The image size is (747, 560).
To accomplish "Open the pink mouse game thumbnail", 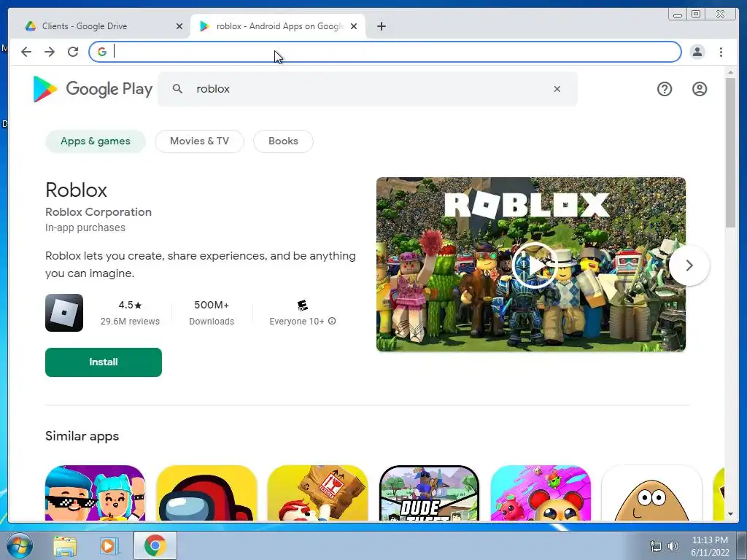I will click(x=541, y=493).
